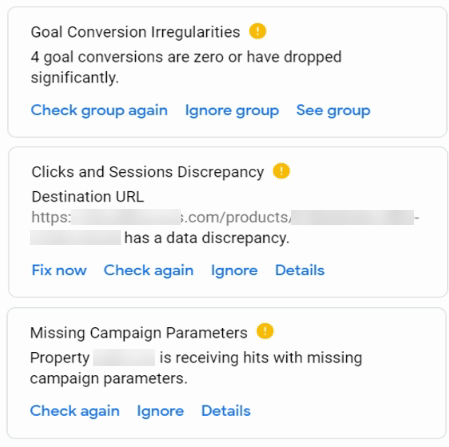Click the 'Goal Conversion Irregularities' card title
Image resolution: width=449 pixels, height=447 pixels.
click(135, 32)
